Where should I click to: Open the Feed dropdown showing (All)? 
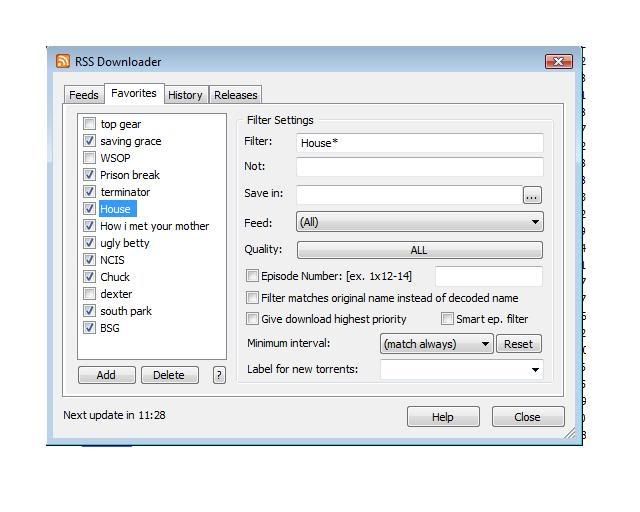tap(419, 222)
